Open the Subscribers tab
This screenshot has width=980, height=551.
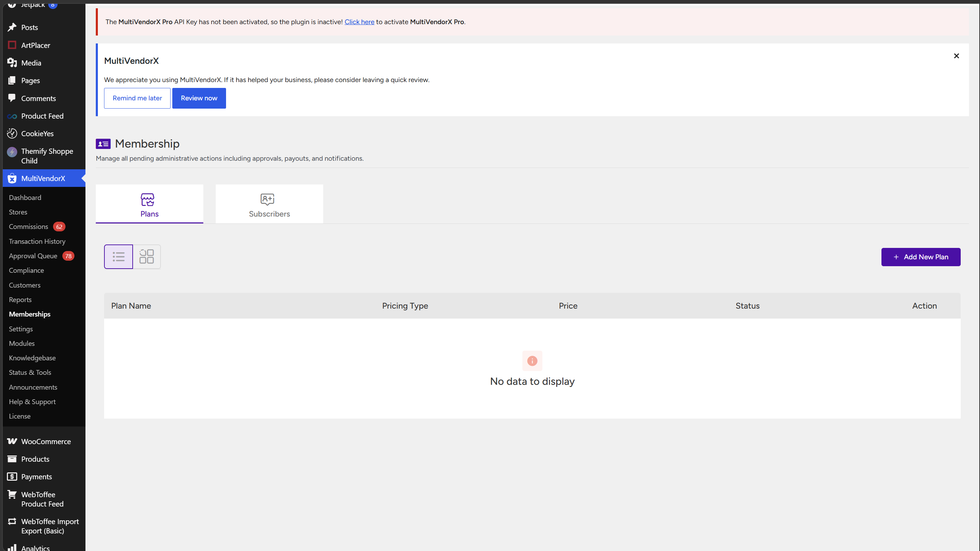pyautogui.click(x=269, y=204)
